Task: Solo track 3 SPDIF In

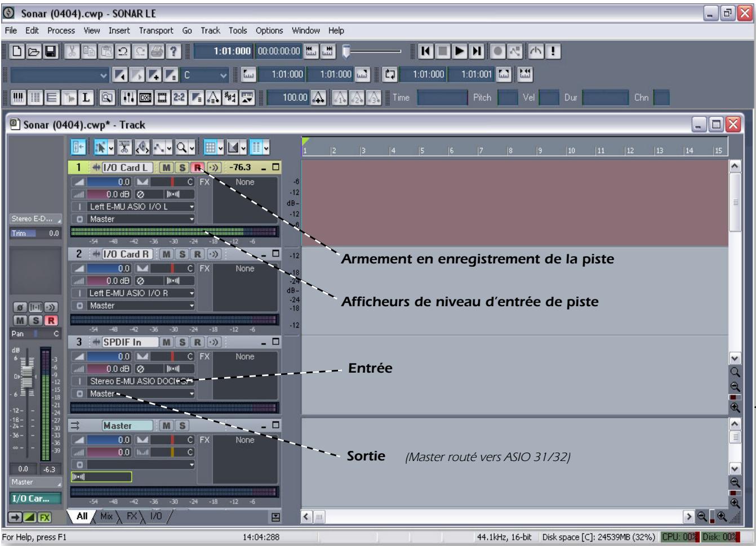Action: [x=182, y=342]
